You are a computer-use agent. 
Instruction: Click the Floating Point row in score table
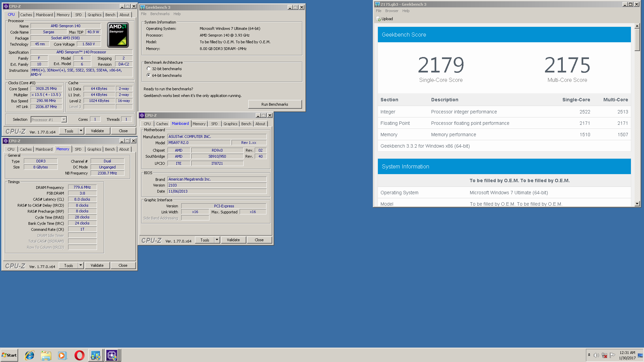tap(504, 123)
